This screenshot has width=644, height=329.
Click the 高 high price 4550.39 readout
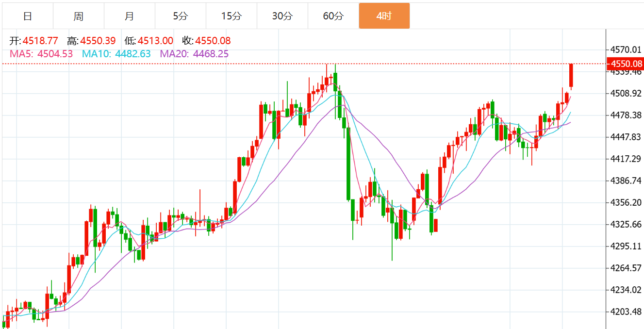[92, 41]
